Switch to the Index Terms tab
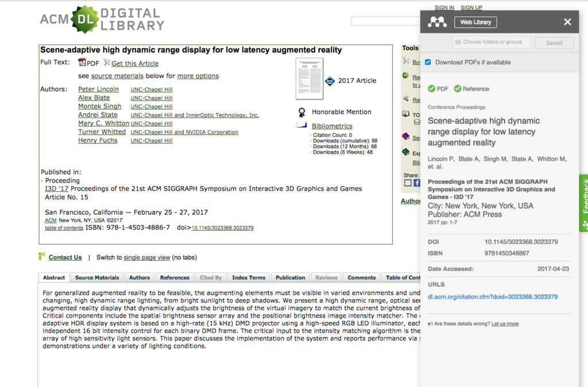 249,277
